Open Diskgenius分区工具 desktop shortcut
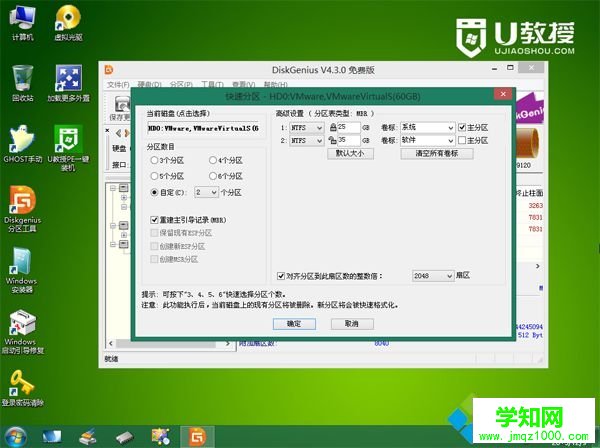 tap(23, 209)
